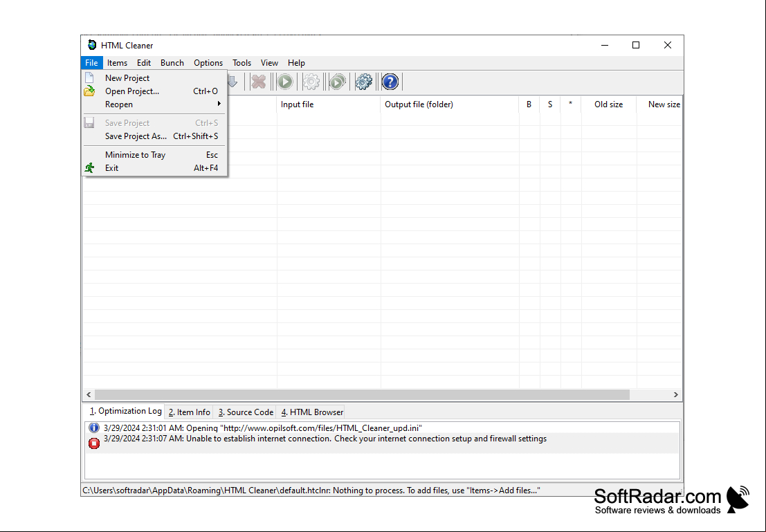Choose Exit from the File menu
The height and width of the screenshot is (532, 766).
click(x=155, y=167)
